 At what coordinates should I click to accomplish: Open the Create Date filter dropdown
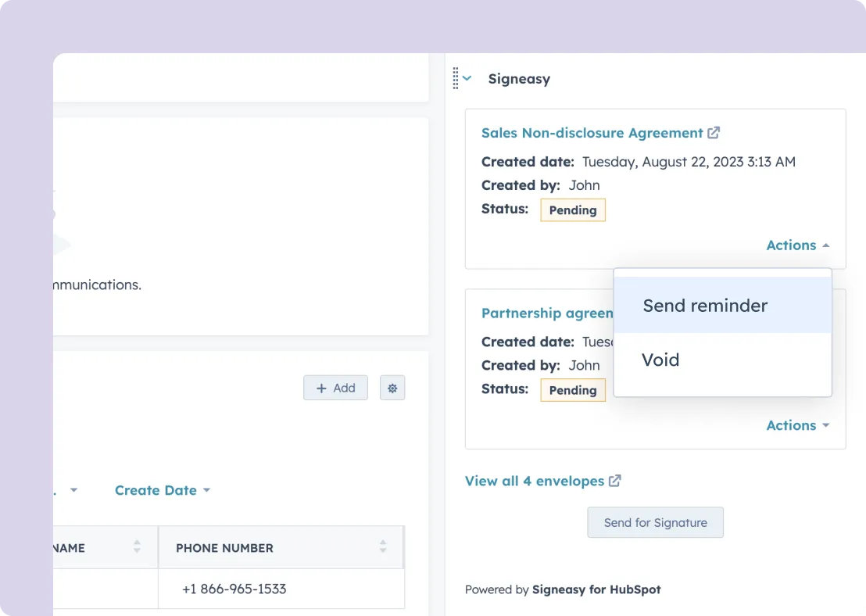click(163, 491)
